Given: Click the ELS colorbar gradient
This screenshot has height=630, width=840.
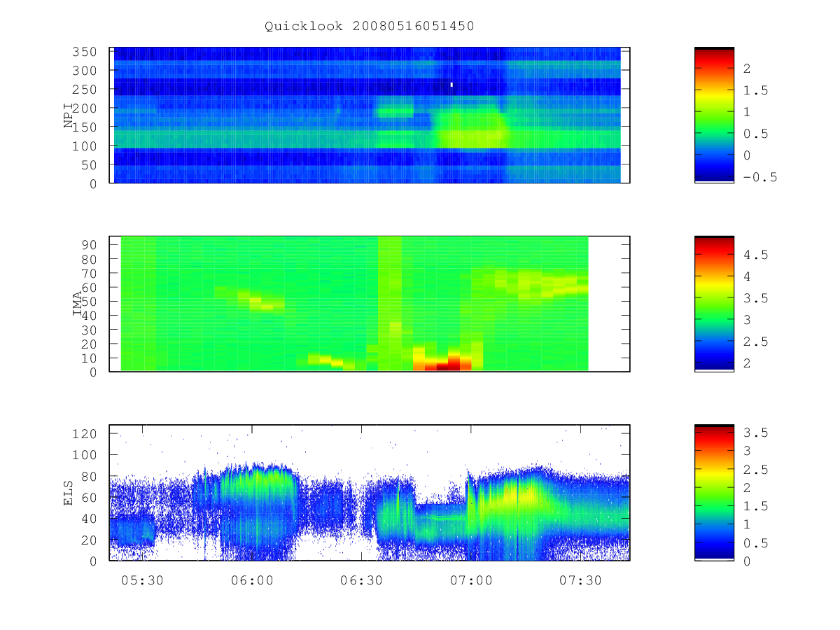Looking at the screenshot, I should 714,493.
